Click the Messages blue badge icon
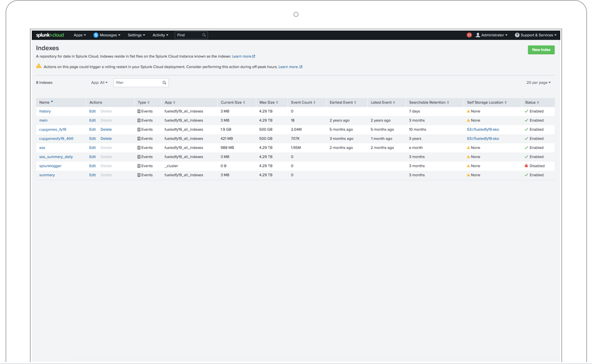Viewport: 592px width, 364px height. (x=96, y=35)
